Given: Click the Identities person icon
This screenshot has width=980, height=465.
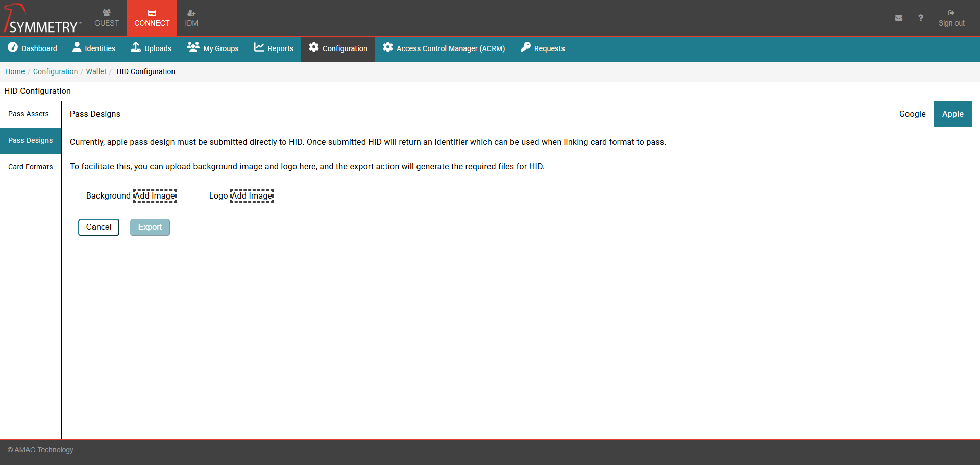Looking at the screenshot, I should point(77,47).
